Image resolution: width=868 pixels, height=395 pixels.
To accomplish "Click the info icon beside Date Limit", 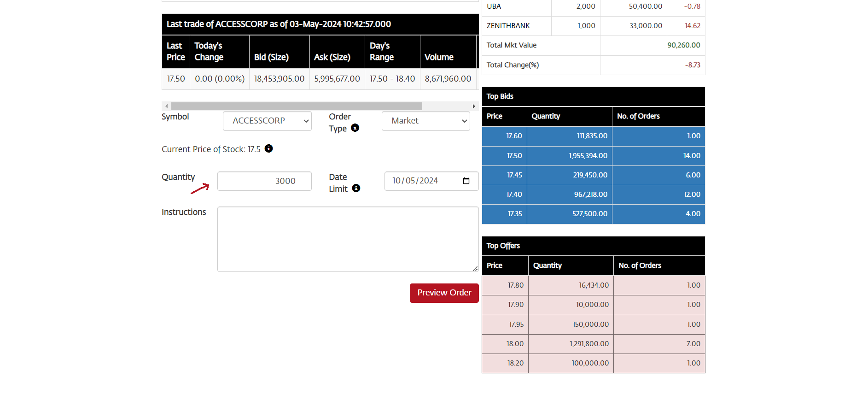I will point(356,188).
